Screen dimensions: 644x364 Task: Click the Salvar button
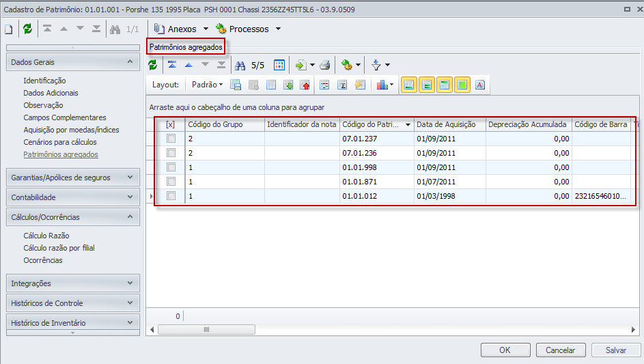[x=616, y=350]
